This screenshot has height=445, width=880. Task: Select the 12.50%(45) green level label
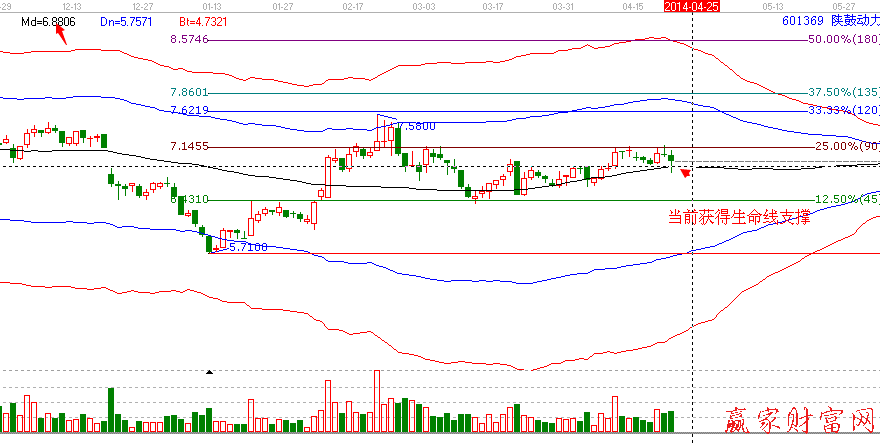pos(845,199)
